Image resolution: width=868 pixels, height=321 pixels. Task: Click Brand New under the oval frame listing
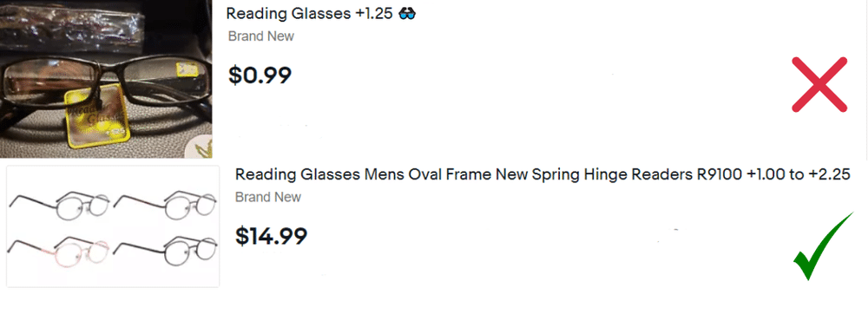click(268, 198)
